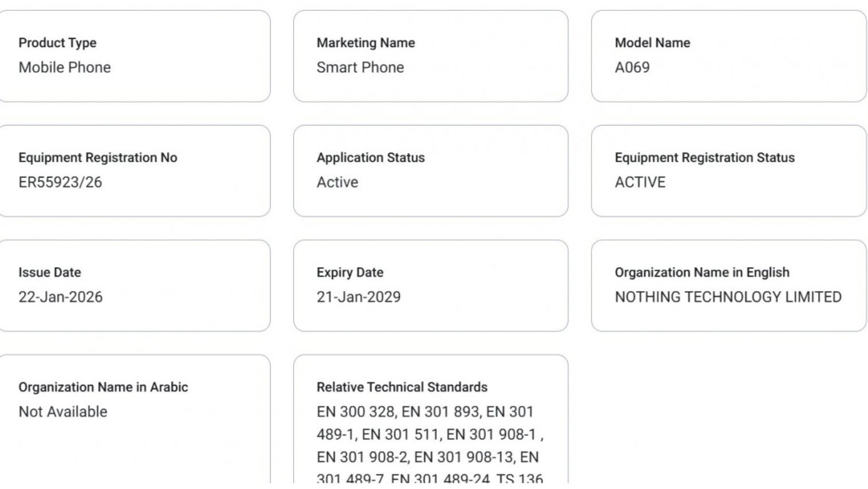Select the Smart Phone value
The height and width of the screenshot is (489, 868).
(x=360, y=68)
